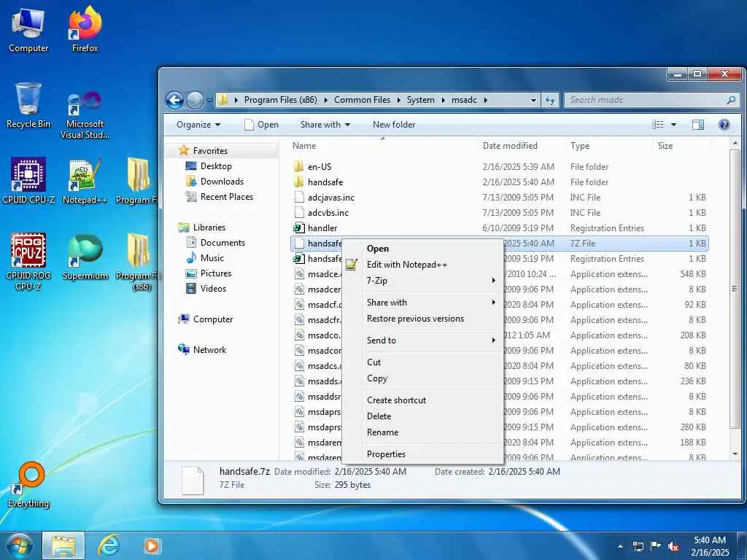Select the Recycle Bin icon
747x560 pixels.
click(28, 106)
